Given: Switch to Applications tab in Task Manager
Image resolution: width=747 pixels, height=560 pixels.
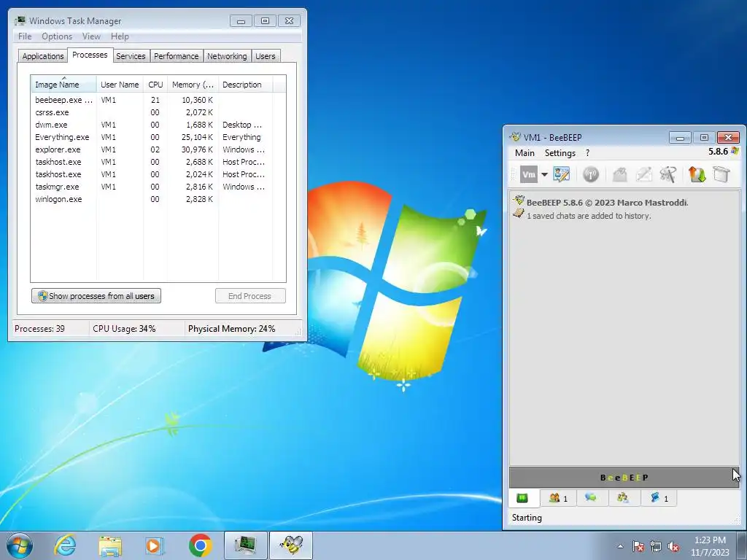Looking at the screenshot, I should pyautogui.click(x=43, y=56).
